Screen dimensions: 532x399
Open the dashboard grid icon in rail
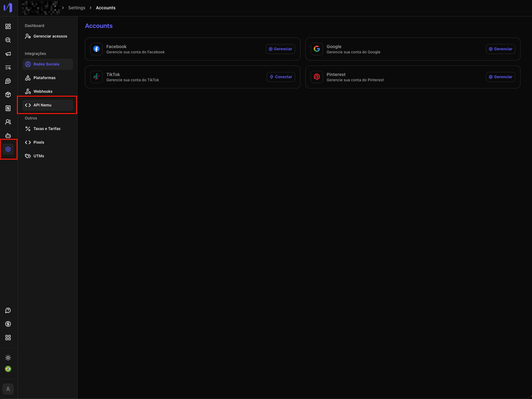click(x=8, y=26)
